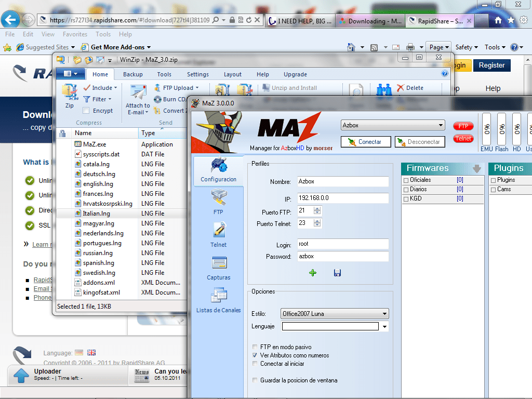Open the Configuracion section in MaZ sidebar

click(219, 170)
